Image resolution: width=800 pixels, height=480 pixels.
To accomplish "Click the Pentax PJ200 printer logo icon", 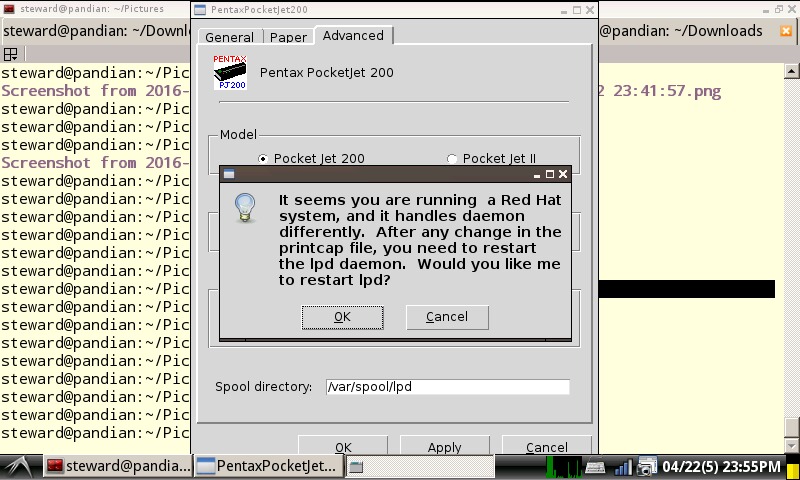I will 230,72.
